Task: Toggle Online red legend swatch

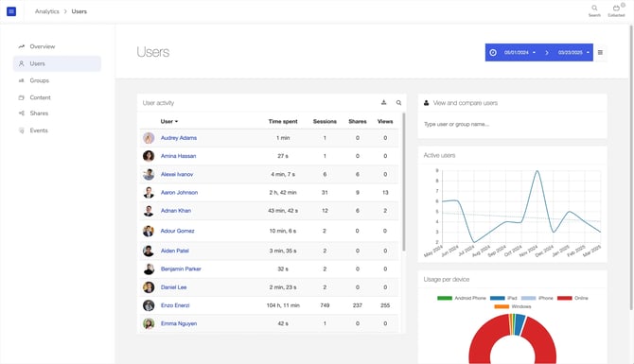Action: tap(565, 298)
